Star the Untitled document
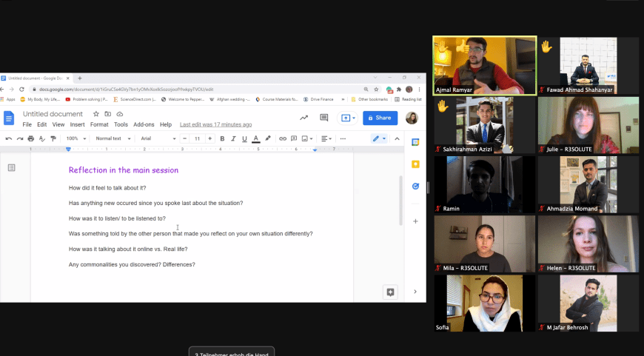Screen dimensions: 644x356 96,114
